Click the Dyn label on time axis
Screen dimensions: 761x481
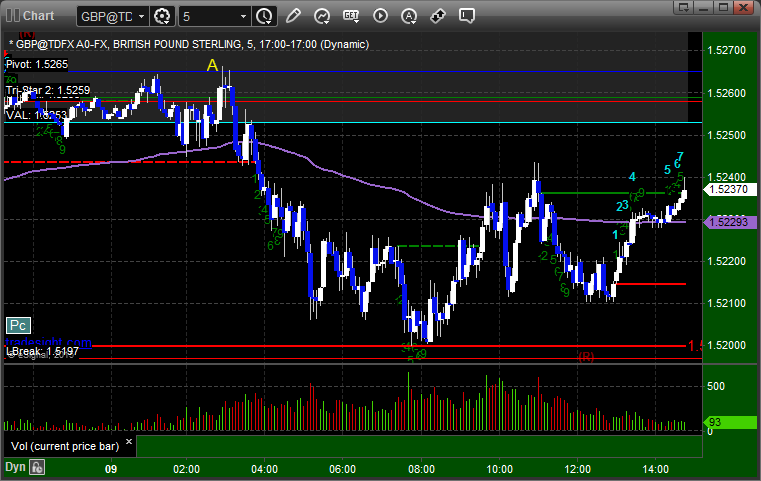coord(15,467)
